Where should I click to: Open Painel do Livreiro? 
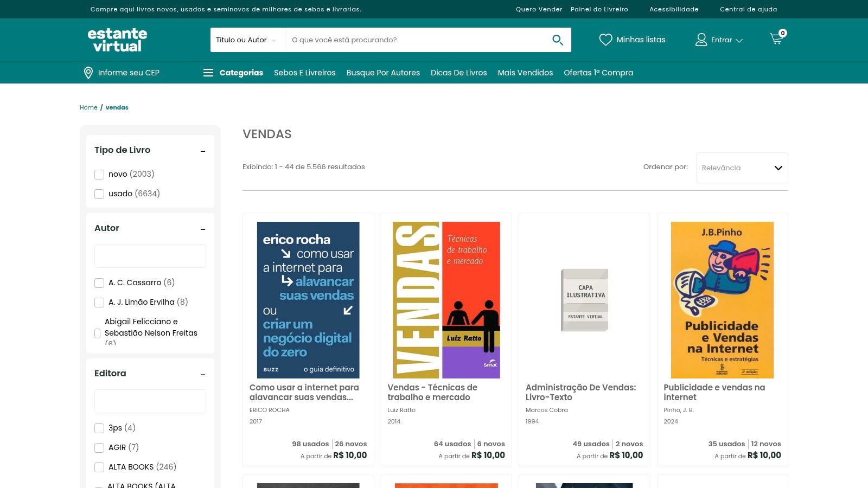[599, 9]
